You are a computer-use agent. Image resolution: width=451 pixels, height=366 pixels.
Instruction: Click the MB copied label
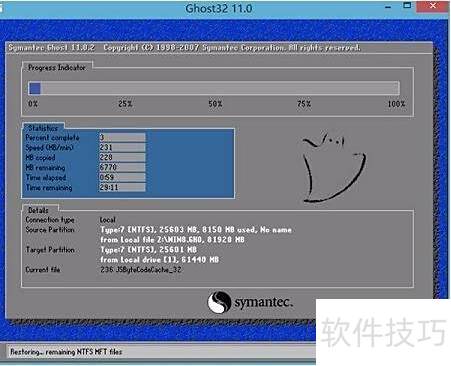point(40,157)
